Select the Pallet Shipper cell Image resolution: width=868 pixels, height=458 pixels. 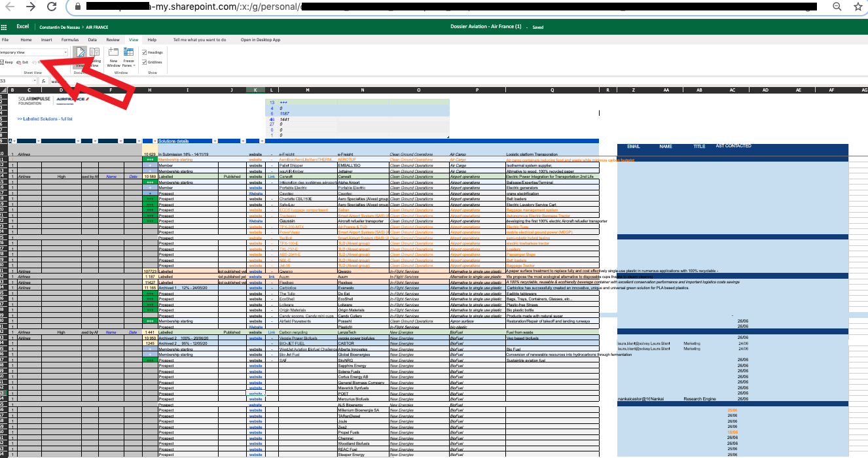(x=307, y=166)
